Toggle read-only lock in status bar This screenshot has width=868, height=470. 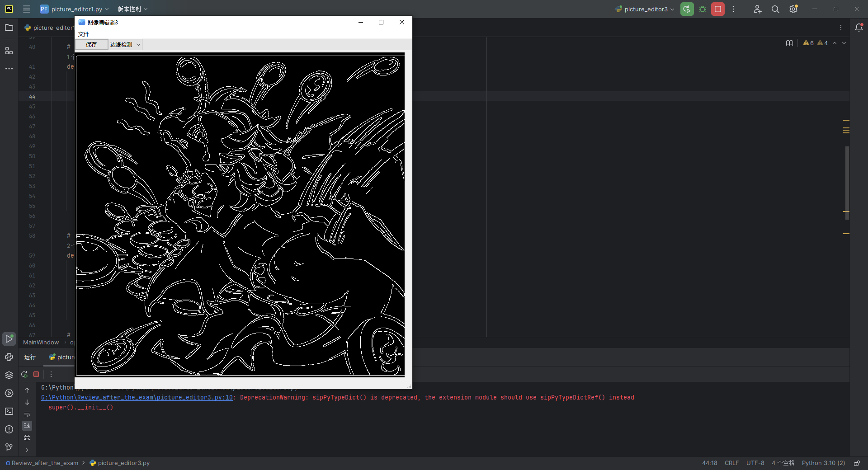pos(857,463)
